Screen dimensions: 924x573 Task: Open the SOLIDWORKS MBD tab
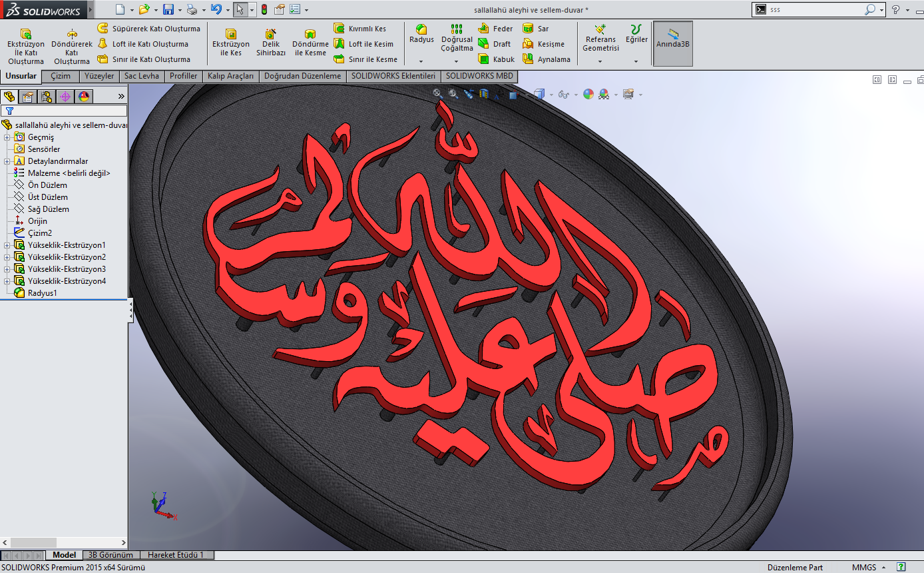click(479, 76)
